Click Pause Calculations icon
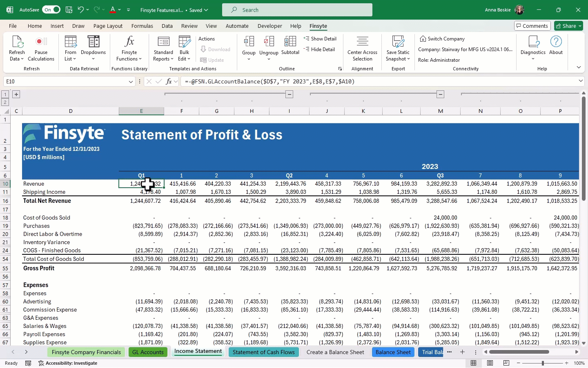588x368 pixels. [x=41, y=42]
